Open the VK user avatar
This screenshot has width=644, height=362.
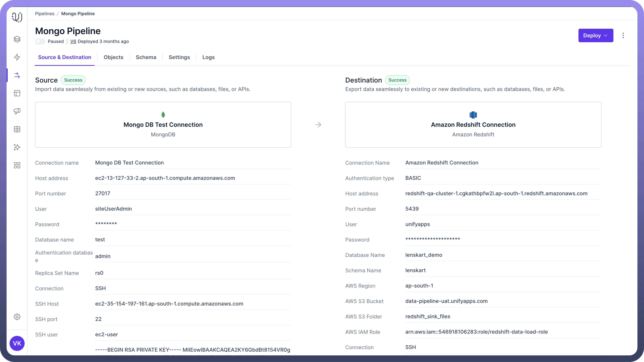(x=17, y=343)
